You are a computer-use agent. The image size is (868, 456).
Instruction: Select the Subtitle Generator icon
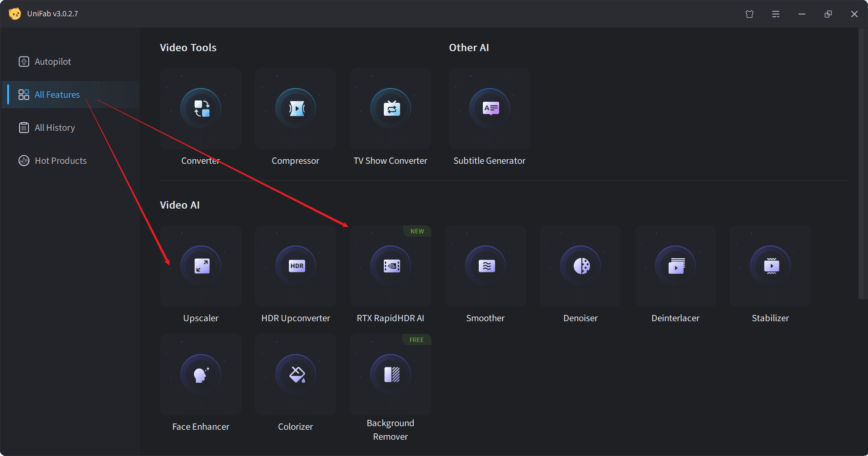[x=490, y=109]
